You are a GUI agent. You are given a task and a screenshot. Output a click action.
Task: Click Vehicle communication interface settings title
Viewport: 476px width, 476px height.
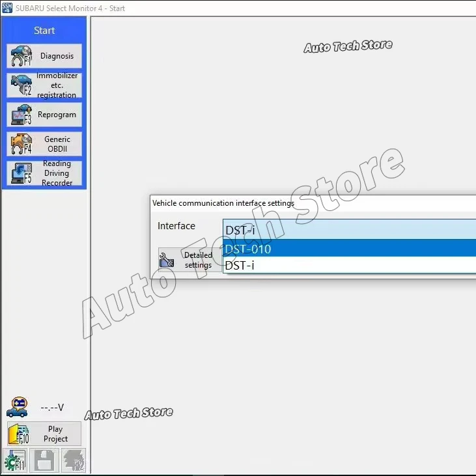223,203
